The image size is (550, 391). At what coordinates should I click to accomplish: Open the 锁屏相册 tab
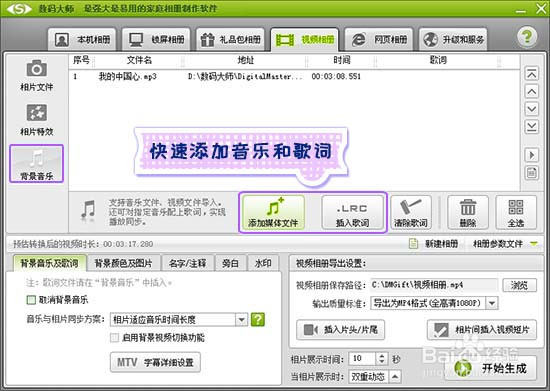(x=156, y=39)
